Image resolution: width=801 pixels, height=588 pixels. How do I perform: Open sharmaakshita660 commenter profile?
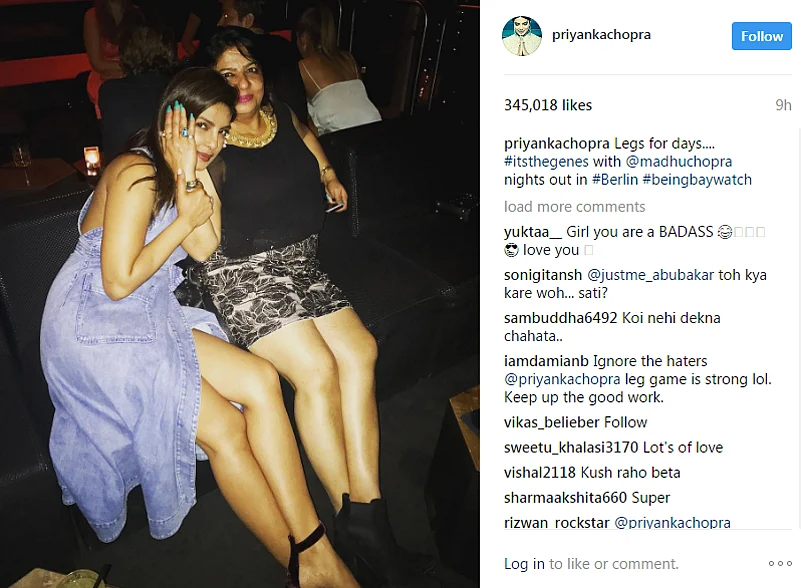click(566, 498)
